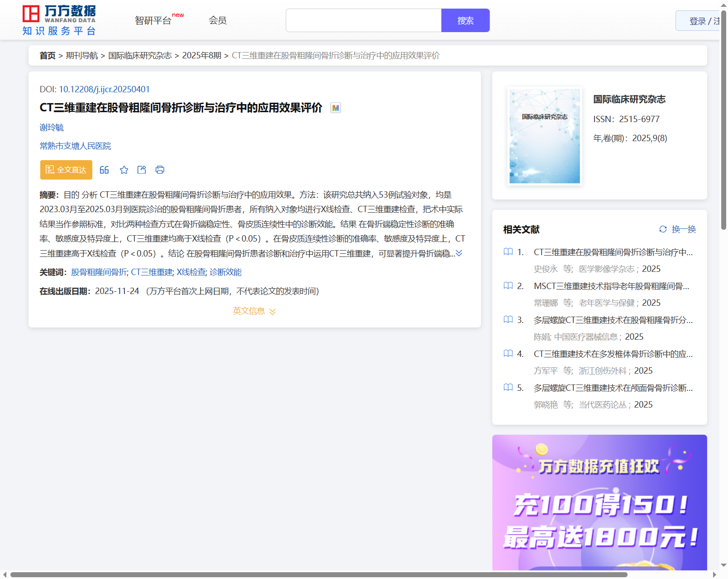Click the star favorite icon

point(124,170)
